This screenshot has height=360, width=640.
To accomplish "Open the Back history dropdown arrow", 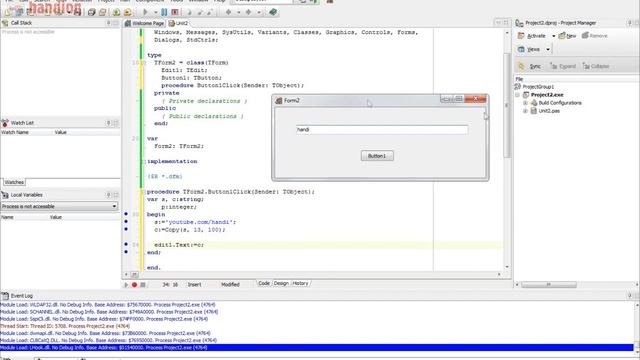I will [239, 12].
